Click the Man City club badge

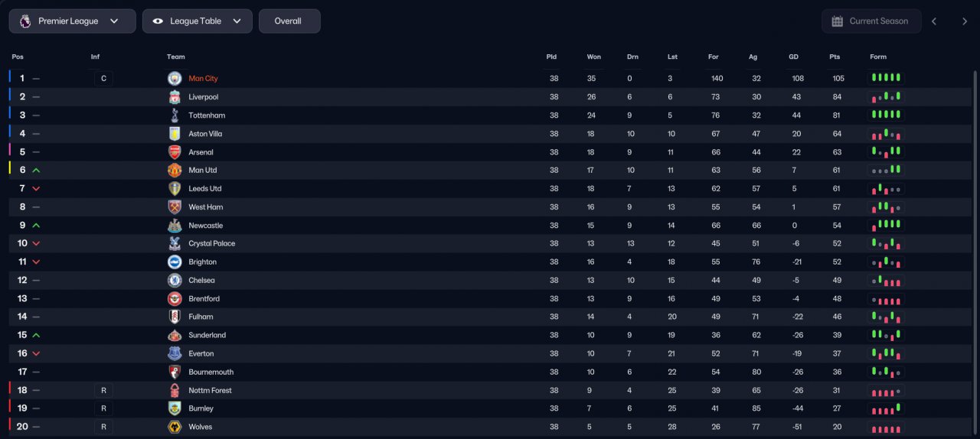(175, 78)
